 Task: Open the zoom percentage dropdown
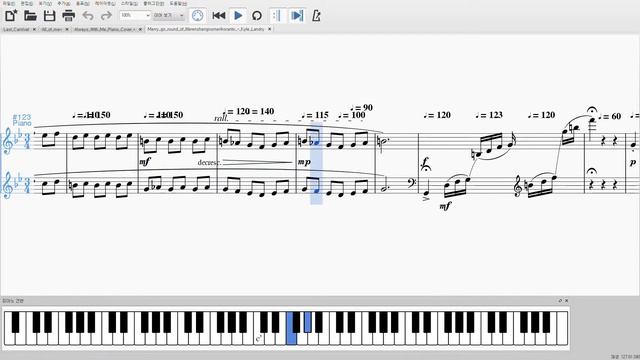(135, 16)
